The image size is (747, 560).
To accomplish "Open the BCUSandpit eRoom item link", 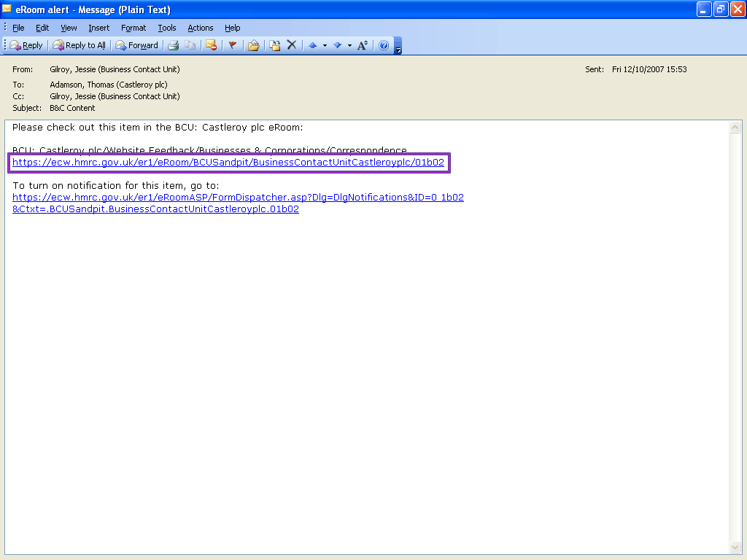I will (x=228, y=163).
